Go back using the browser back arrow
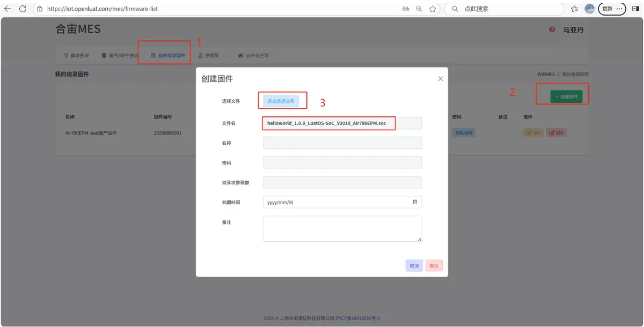The width and height of the screenshot is (644, 327). click(8, 9)
